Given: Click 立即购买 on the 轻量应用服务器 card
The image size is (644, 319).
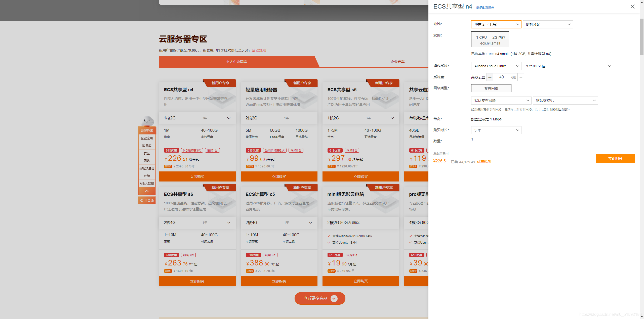Looking at the screenshot, I should [x=279, y=177].
